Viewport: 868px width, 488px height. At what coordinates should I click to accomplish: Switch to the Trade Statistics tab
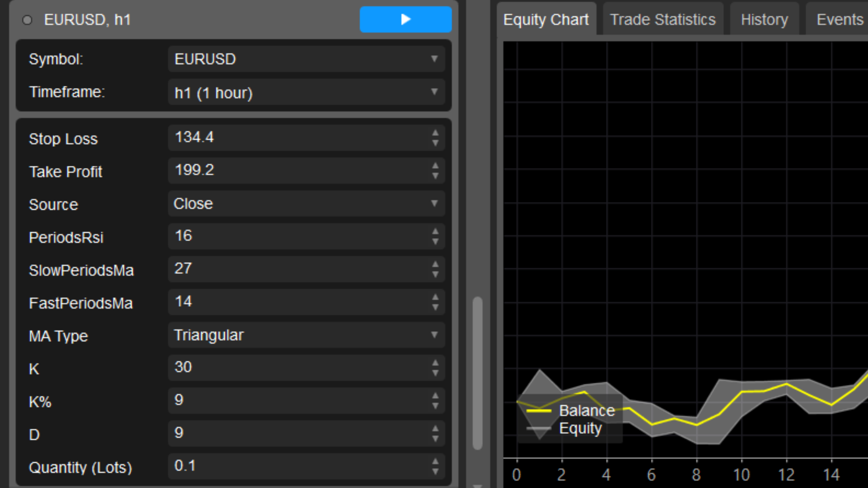coord(662,19)
